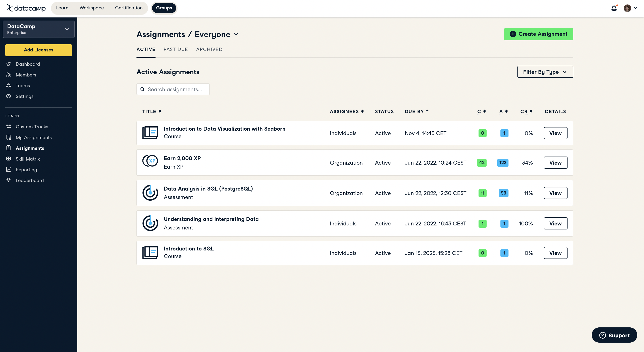Screen dimensions: 644x352
Task: View the Data Analysis in SQL assignment
Action: 555,193
